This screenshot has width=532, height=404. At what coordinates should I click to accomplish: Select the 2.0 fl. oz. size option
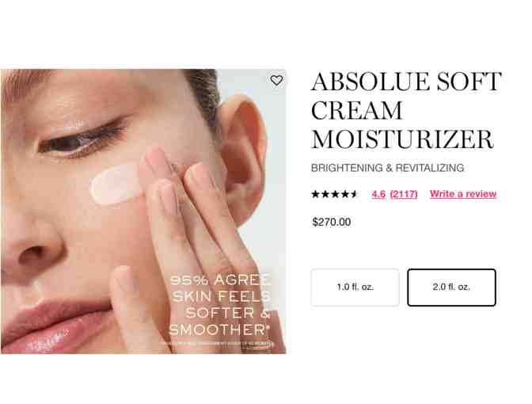pyautogui.click(x=451, y=288)
